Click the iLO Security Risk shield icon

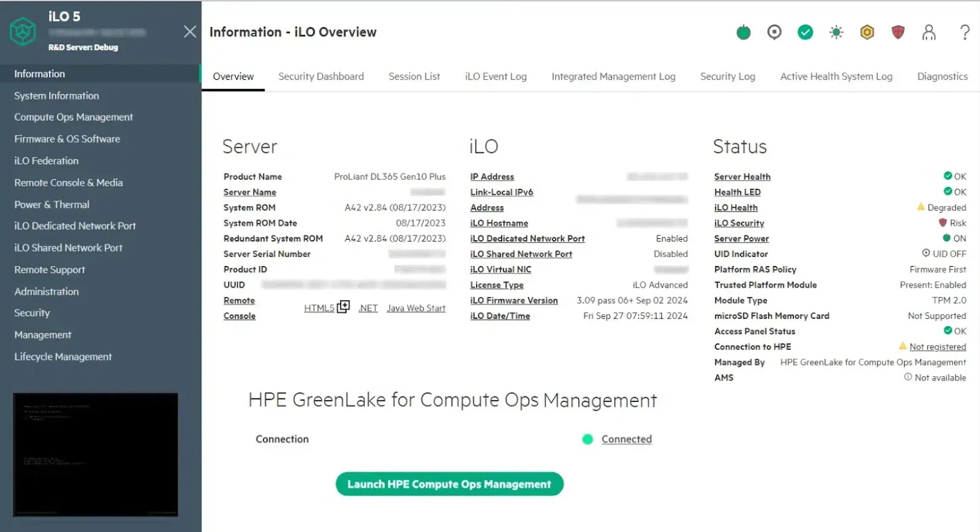tap(943, 222)
